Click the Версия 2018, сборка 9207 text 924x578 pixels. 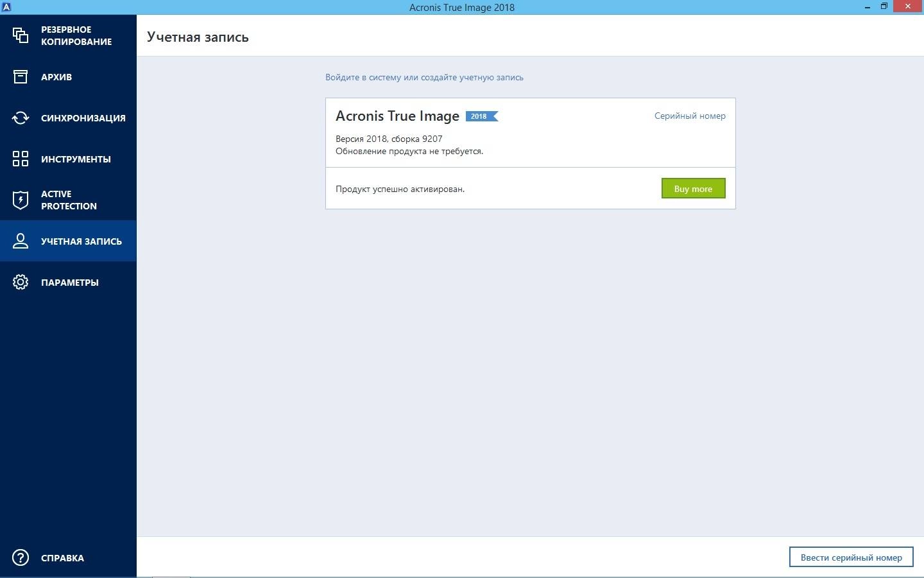click(x=389, y=139)
